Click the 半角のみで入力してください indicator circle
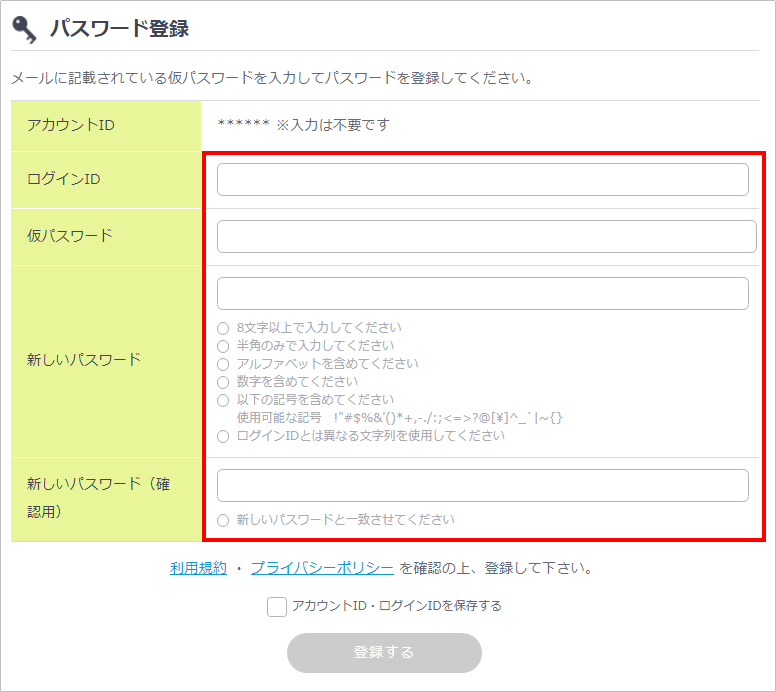The width and height of the screenshot is (776, 692). coord(223,346)
